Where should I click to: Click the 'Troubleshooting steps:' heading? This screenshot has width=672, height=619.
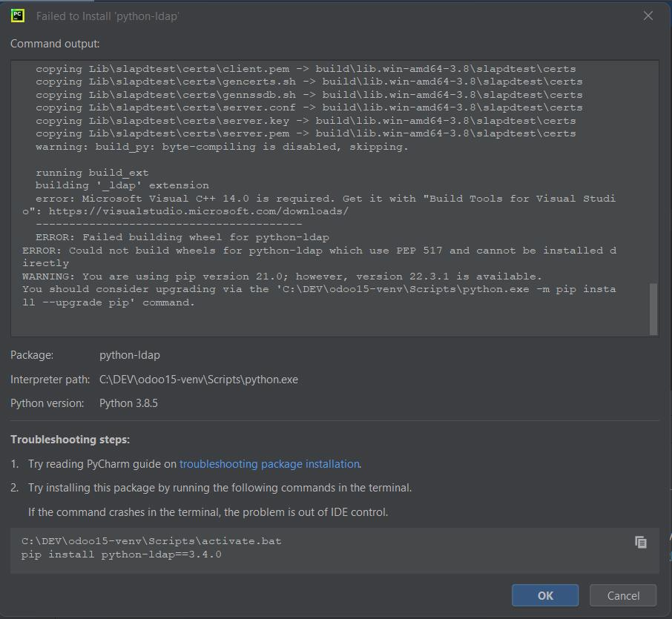point(70,440)
